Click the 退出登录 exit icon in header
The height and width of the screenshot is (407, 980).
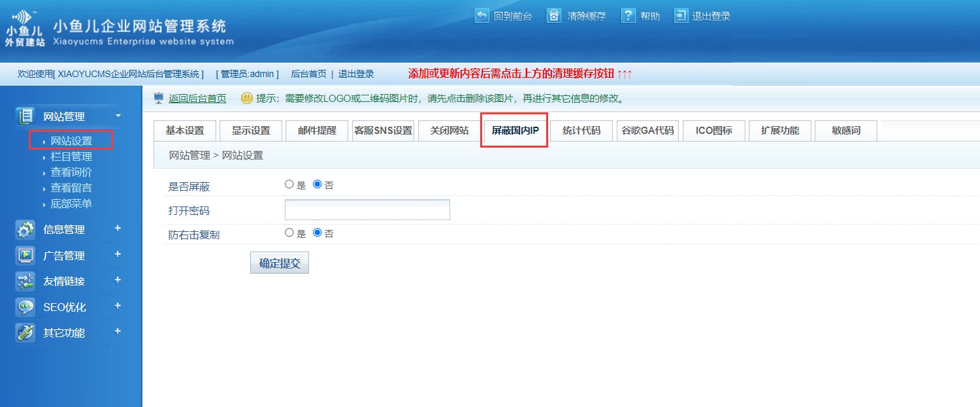681,16
